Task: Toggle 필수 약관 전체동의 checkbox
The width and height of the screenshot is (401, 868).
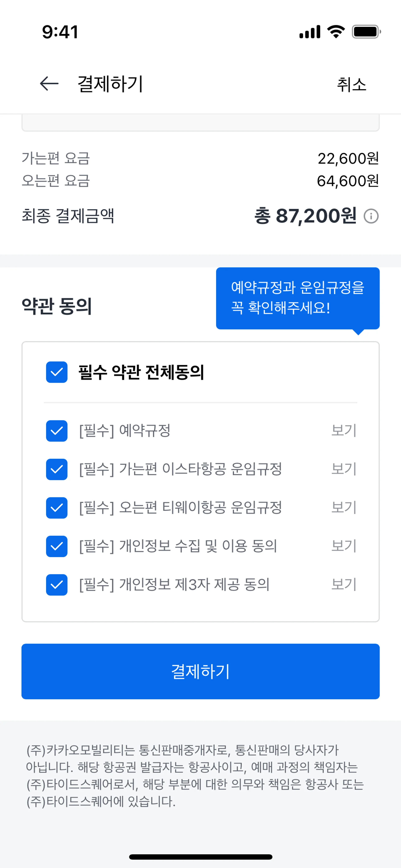Action: pyautogui.click(x=57, y=372)
